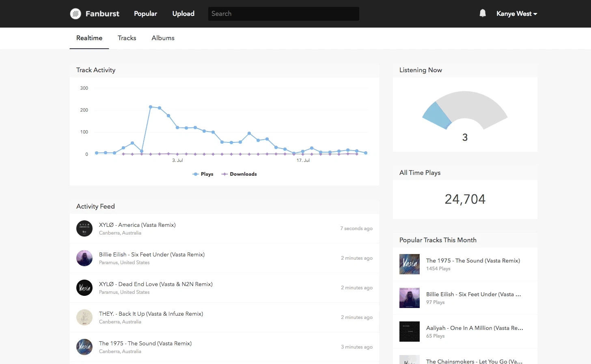Click the THEY. Back It Up avatar
This screenshot has width=591, height=364.
click(84, 317)
